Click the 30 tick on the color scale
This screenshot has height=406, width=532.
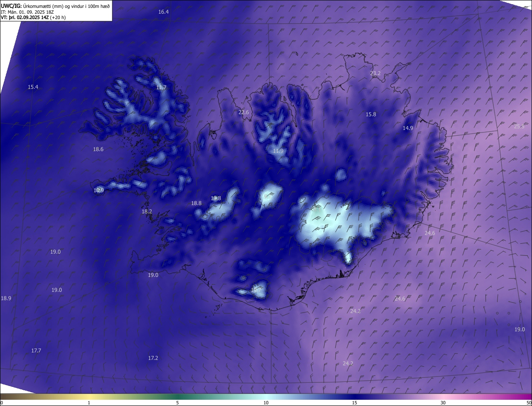pos(443,403)
